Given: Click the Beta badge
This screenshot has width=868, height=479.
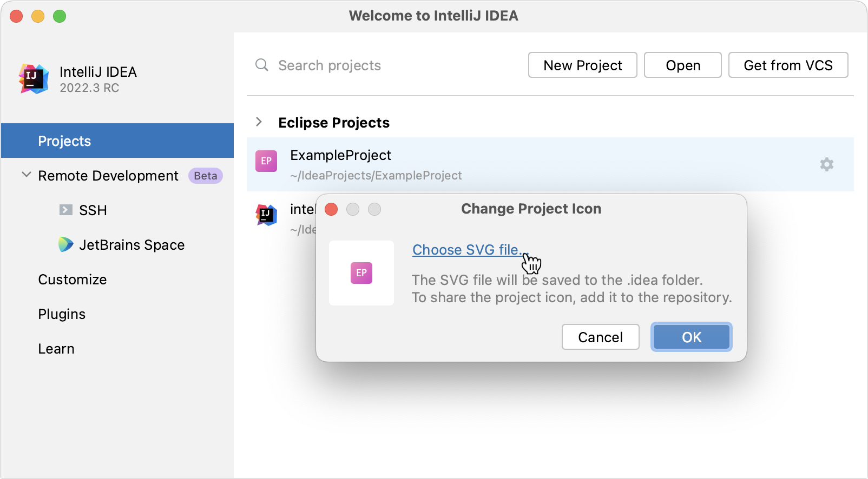Looking at the screenshot, I should (206, 176).
